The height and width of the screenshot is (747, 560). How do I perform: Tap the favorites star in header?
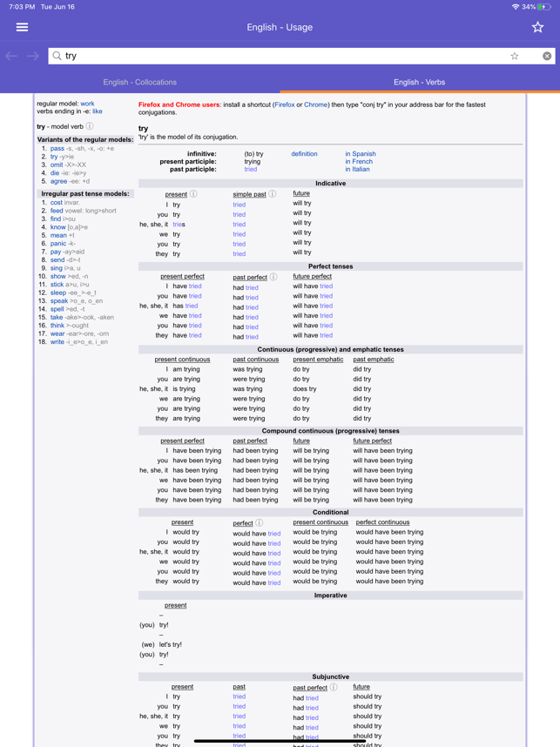click(x=537, y=27)
